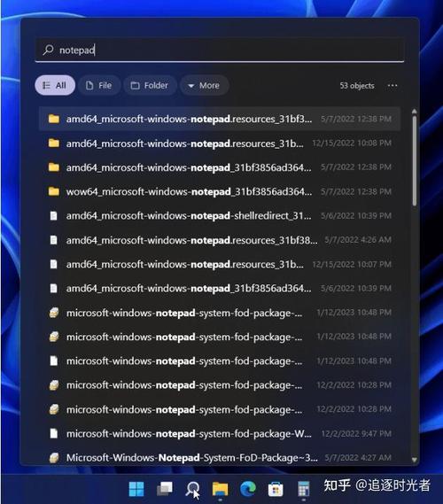Screen dimensions: 443x504
Task: Open the calculator-like taskbar icon
Action: [x=304, y=489]
